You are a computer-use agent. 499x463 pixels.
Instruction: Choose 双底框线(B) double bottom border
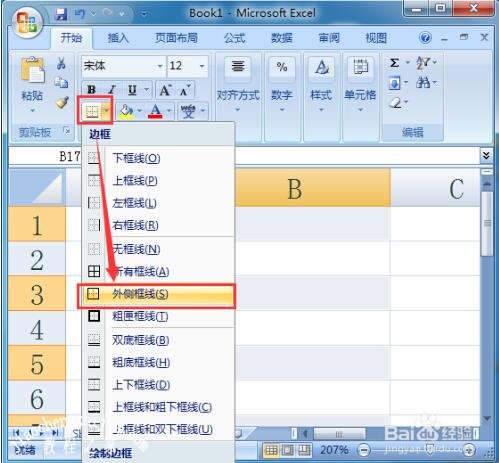[x=158, y=340]
